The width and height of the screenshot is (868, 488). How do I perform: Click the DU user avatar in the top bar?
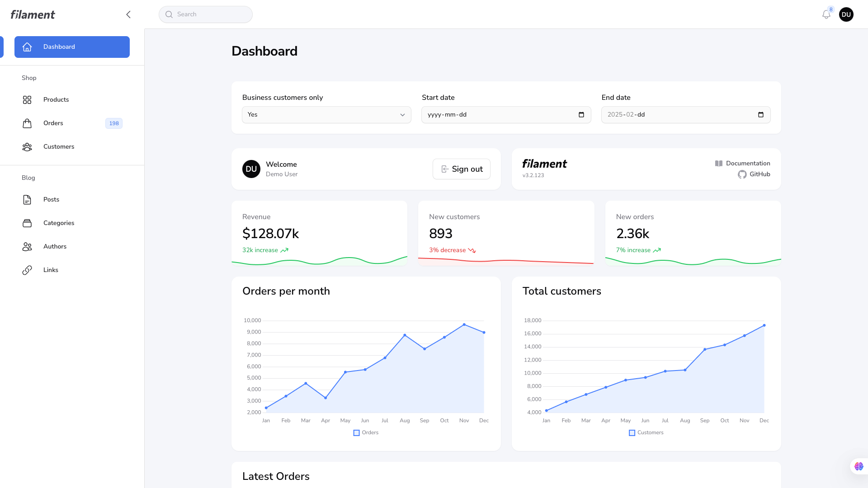pyautogui.click(x=846, y=14)
